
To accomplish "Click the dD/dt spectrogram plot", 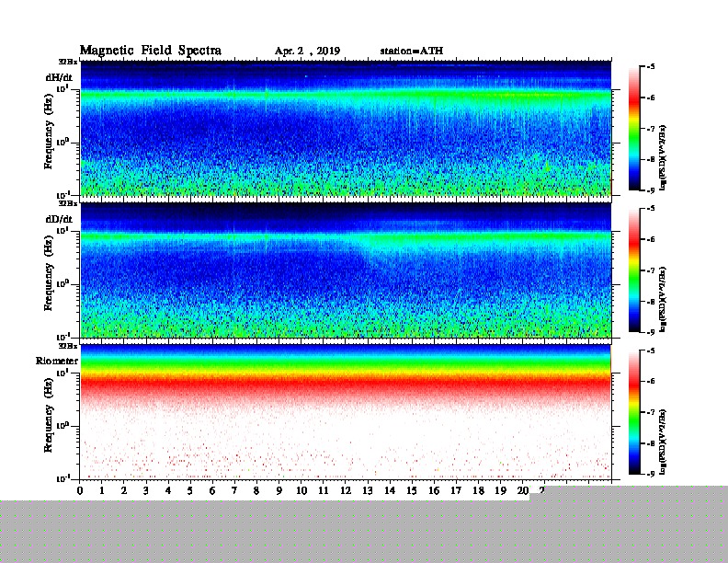I will coord(346,270).
